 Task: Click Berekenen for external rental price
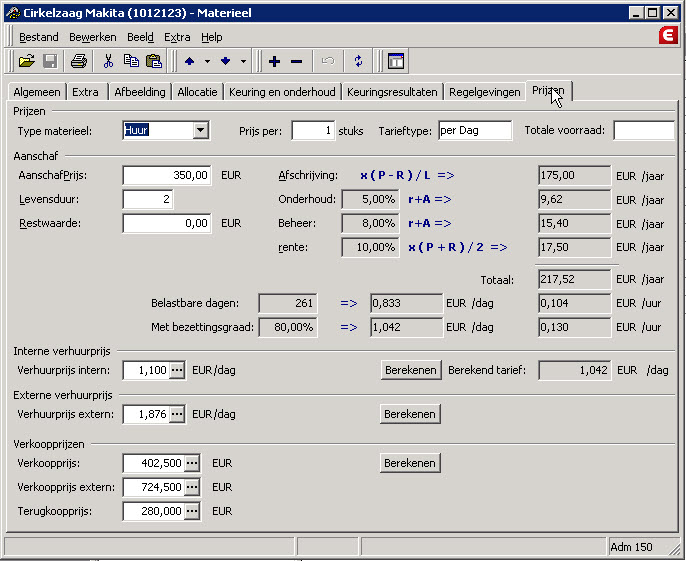pyautogui.click(x=410, y=414)
